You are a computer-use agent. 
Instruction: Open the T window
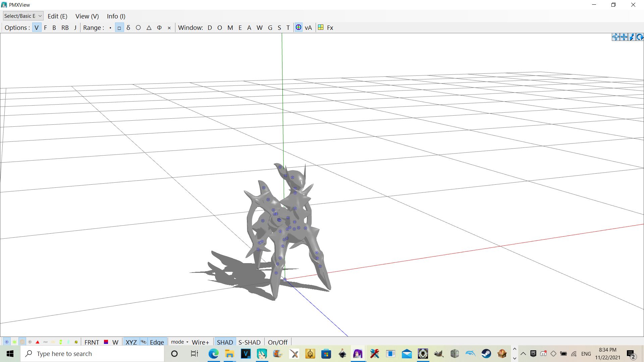pos(288,28)
